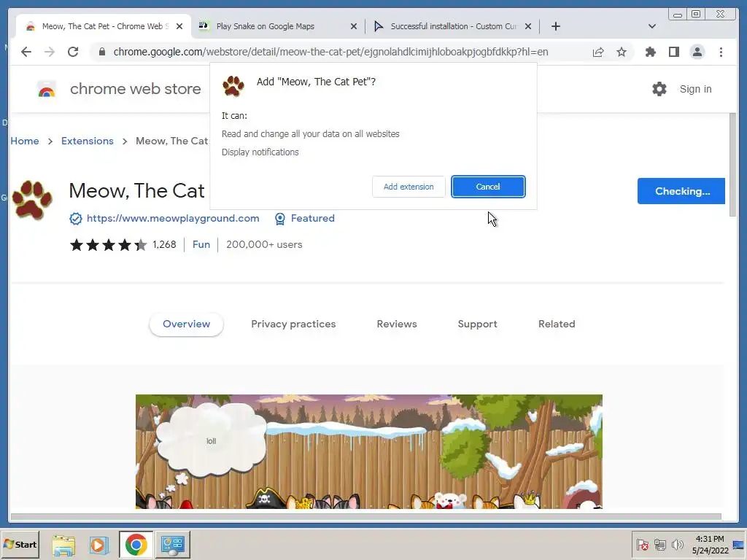Click the 200,000+ users text
747x560 pixels.
click(264, 244)
